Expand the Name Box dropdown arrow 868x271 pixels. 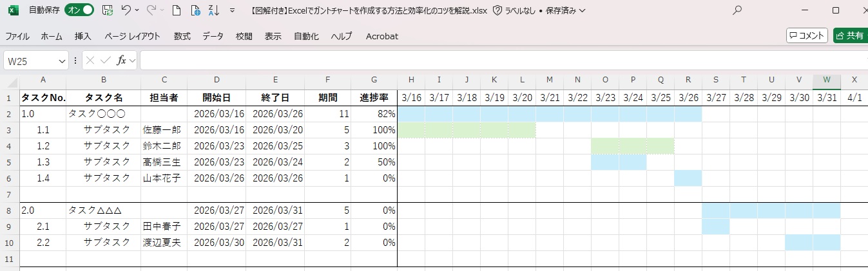click(63, 61)
